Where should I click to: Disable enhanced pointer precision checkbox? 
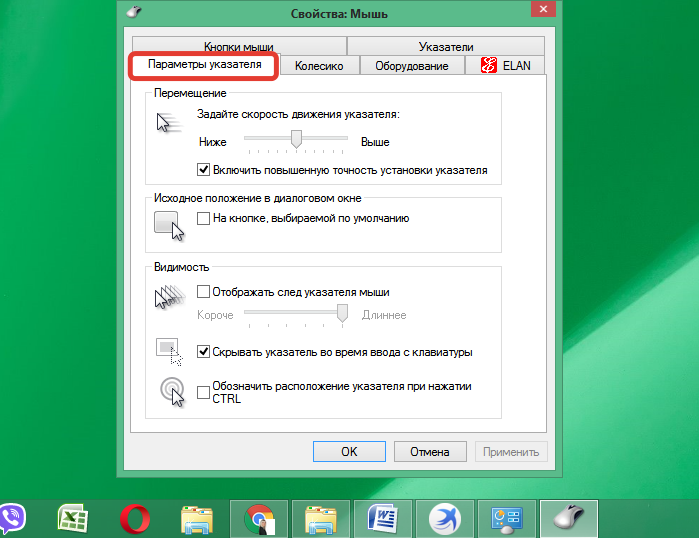tap(203, 170)
